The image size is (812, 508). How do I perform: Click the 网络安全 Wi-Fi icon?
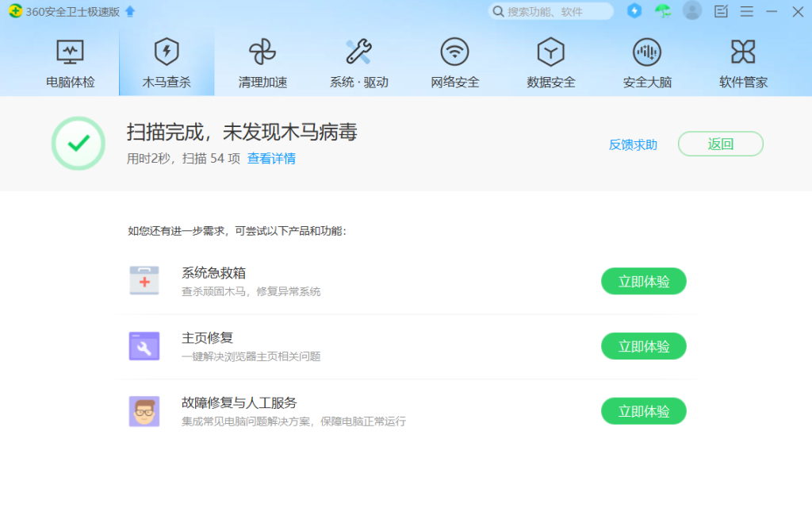(x=454, y=49)
